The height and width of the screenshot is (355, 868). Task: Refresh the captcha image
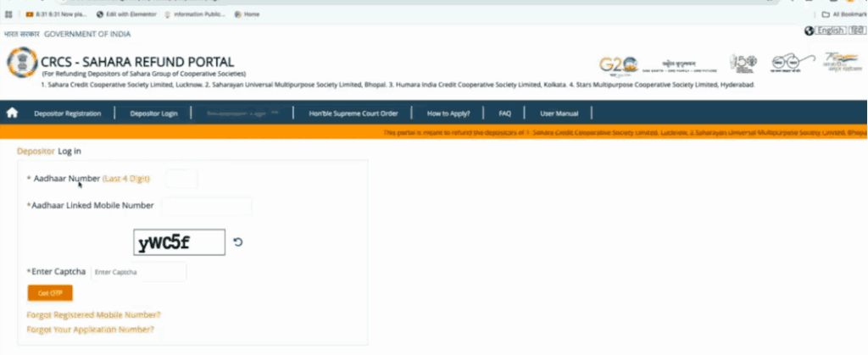[x=238, y=242]
